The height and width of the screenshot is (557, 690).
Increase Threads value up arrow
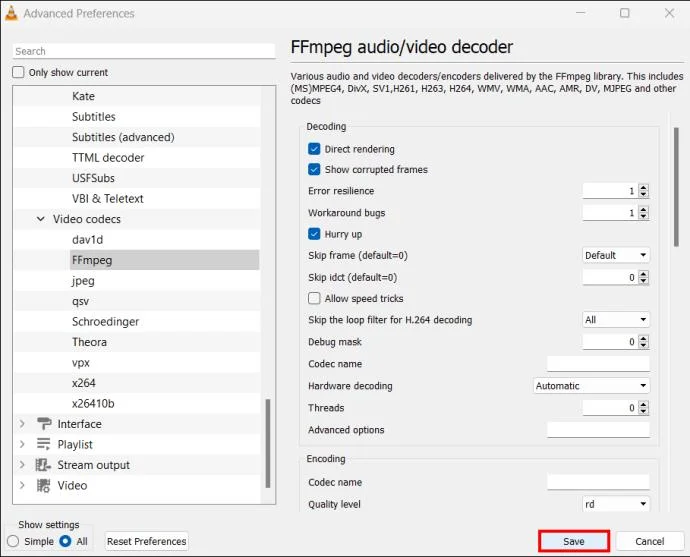pos(643,404)
